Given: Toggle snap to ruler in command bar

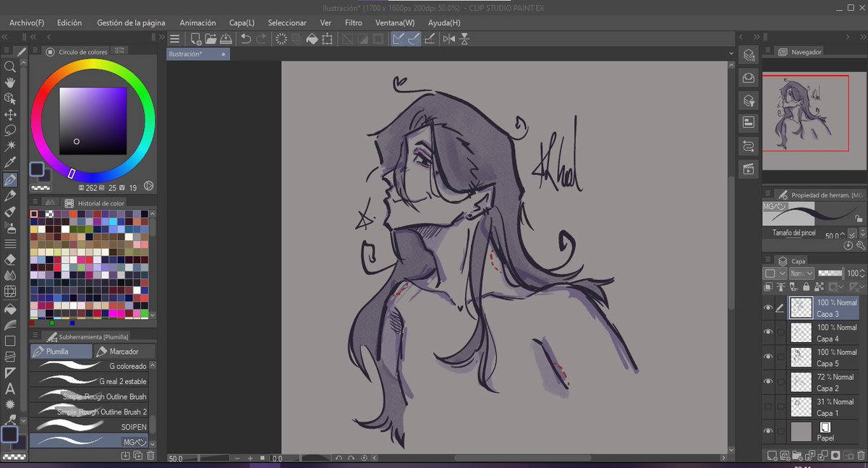Looking at the screenshot, I should tap(399, 39).
